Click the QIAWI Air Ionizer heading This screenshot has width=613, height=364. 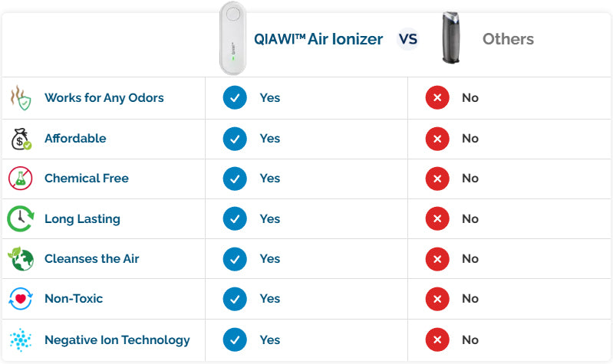point(318,39)
